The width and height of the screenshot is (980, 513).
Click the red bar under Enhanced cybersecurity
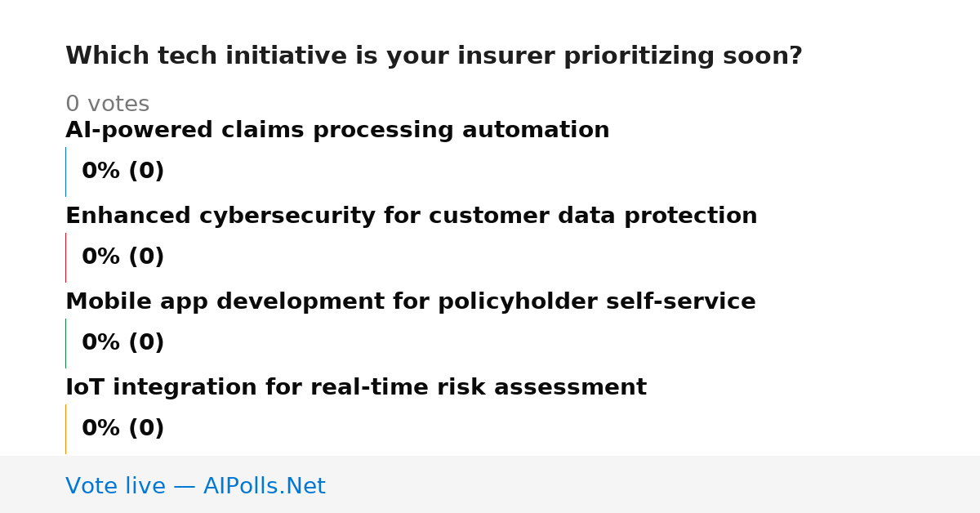65,257
